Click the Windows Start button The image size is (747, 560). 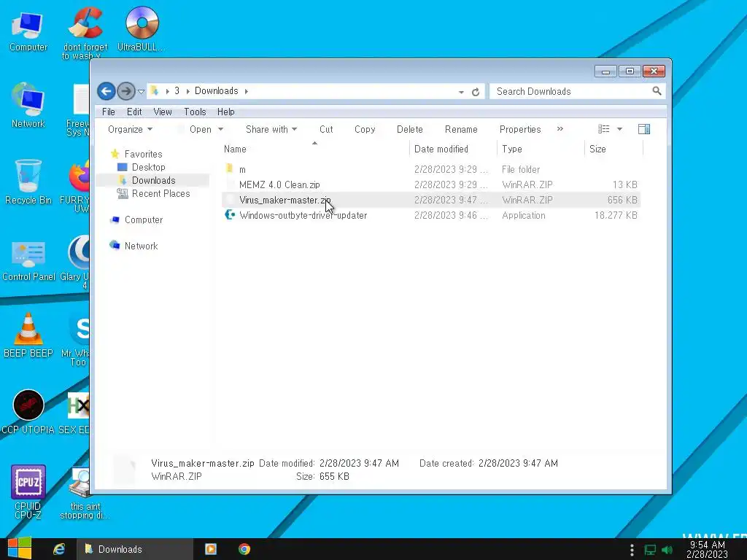tap(20, 549)
